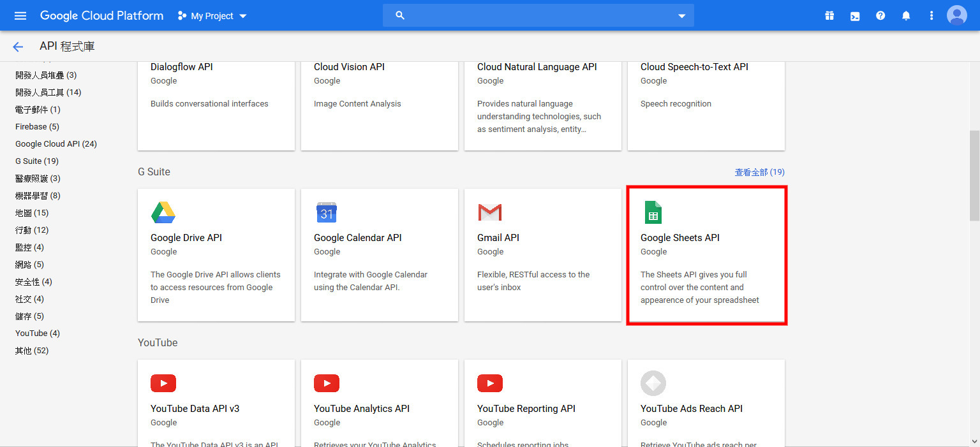Click the Google Calendar 31 icon
The height and width of the screenshot is (447, 980).
[327, 212]
